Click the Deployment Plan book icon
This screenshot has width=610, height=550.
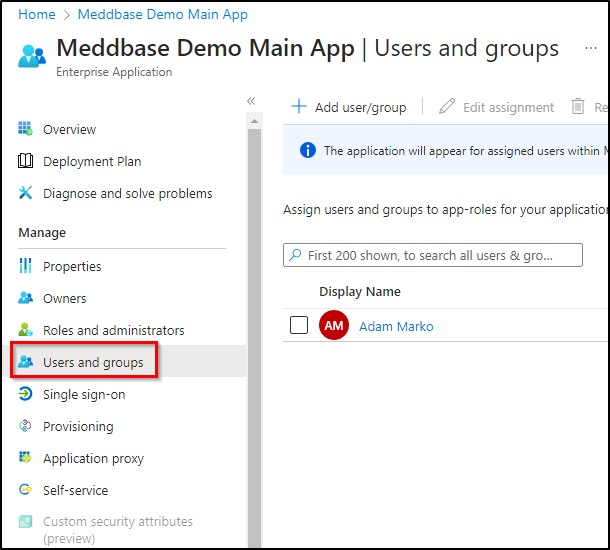tap(25, 161)
